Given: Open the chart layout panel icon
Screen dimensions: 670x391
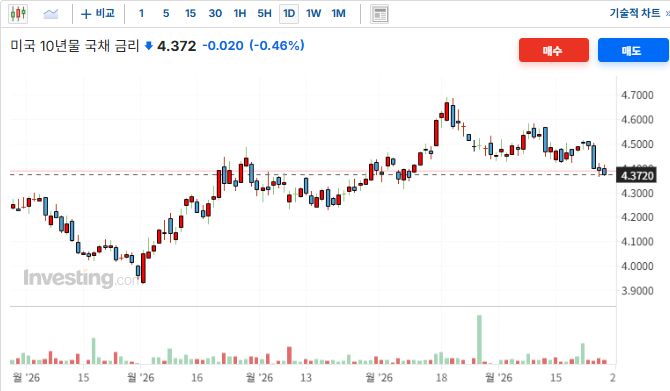Looking at the screenshot, I should click(379, 14).
